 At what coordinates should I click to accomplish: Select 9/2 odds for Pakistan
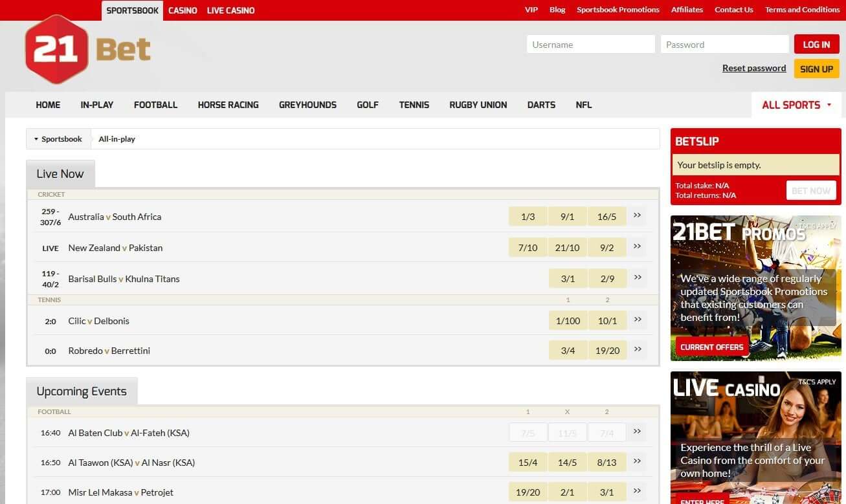pos(607,248)
